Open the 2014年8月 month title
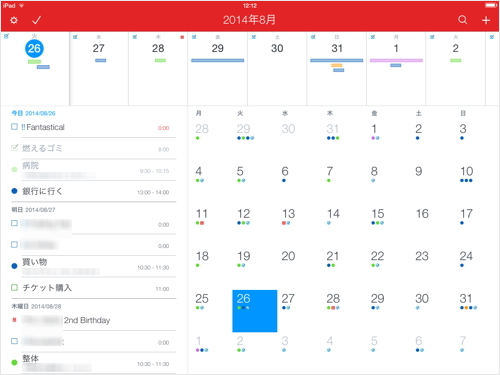500x375 pixels. tap(249, 20)
